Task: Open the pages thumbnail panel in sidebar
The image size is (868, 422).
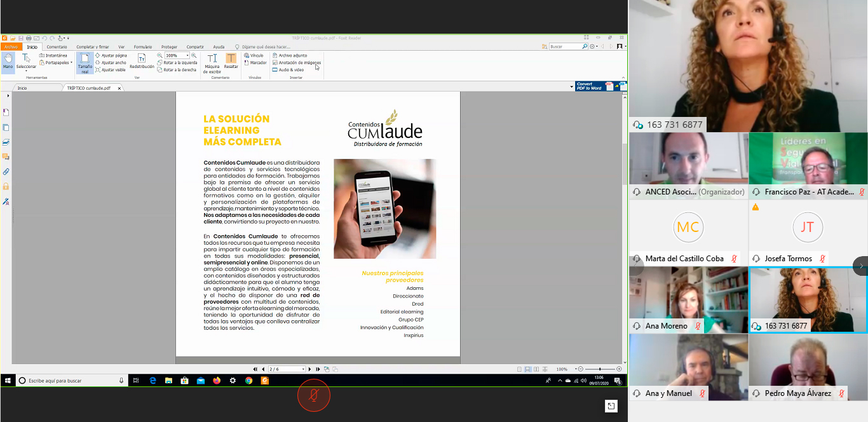Action: point(6,127)
